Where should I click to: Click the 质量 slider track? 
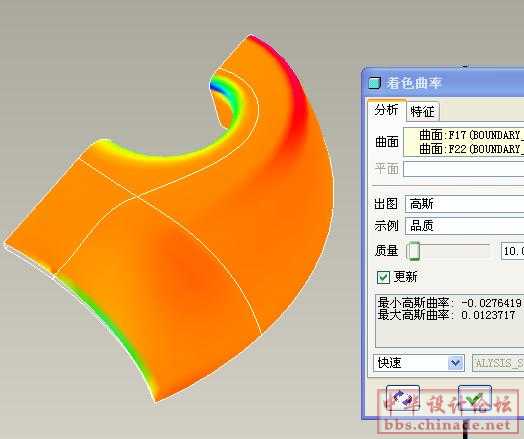[448, 246]
